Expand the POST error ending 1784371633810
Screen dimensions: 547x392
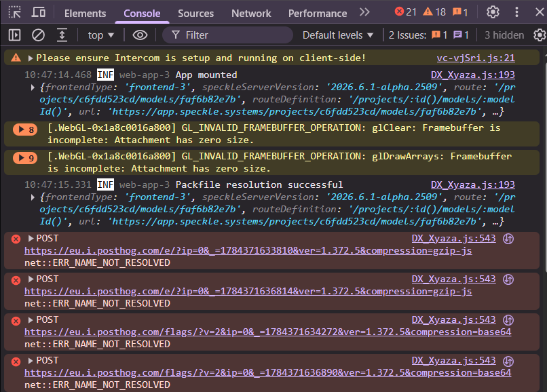[x=31, y=238]
